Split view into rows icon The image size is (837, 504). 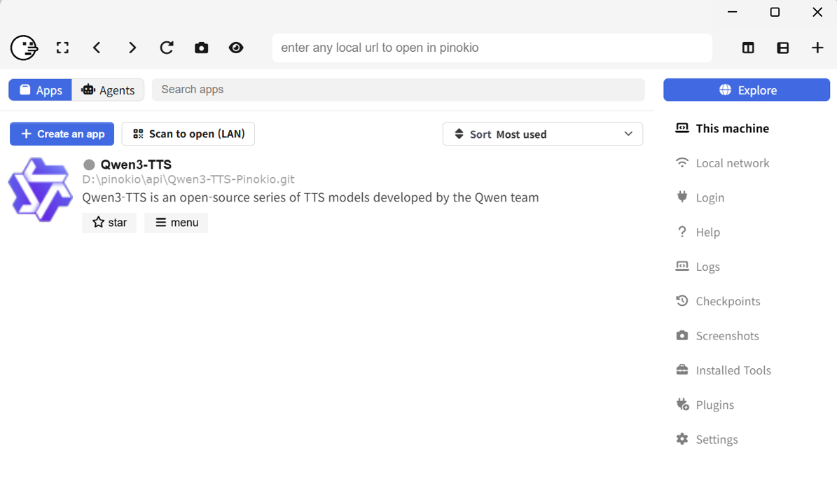782,48
